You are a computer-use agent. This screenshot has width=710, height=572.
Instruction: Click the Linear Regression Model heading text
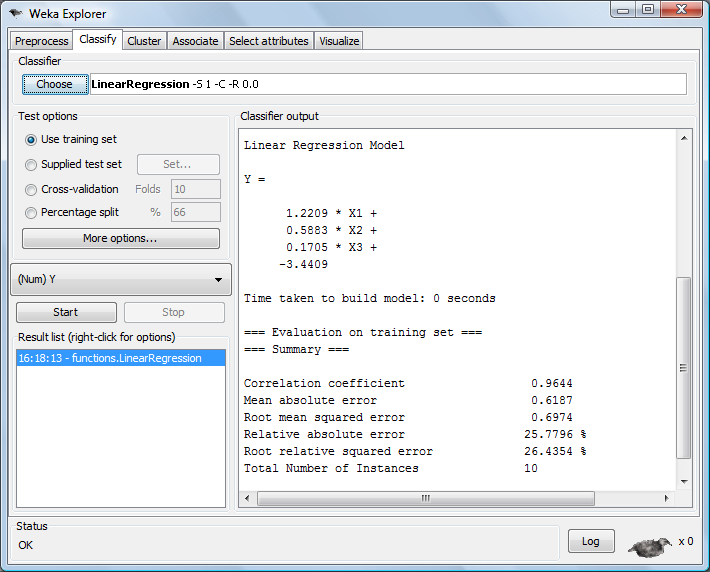click(x=324, y=145)
